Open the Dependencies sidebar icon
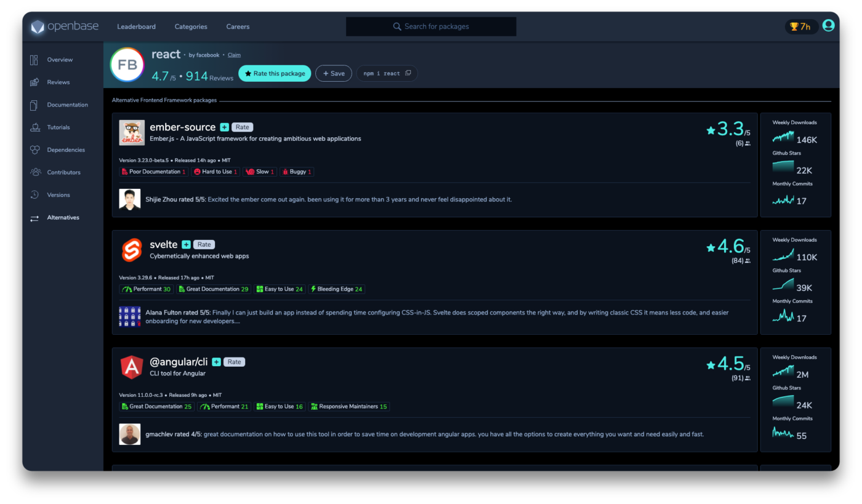 coord(34,150)
